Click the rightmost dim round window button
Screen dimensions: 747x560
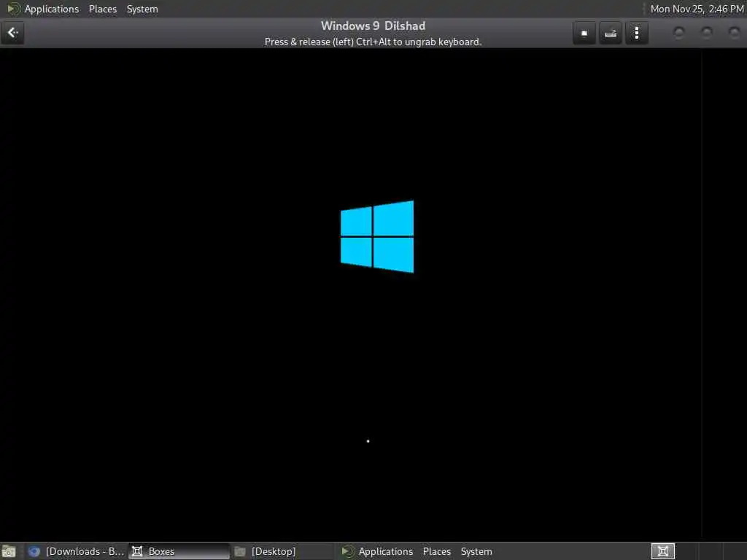pos(734,32)
